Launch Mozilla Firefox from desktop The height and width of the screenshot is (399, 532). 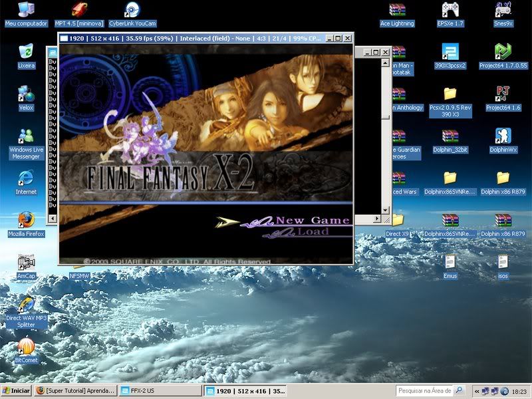(26, 220)
